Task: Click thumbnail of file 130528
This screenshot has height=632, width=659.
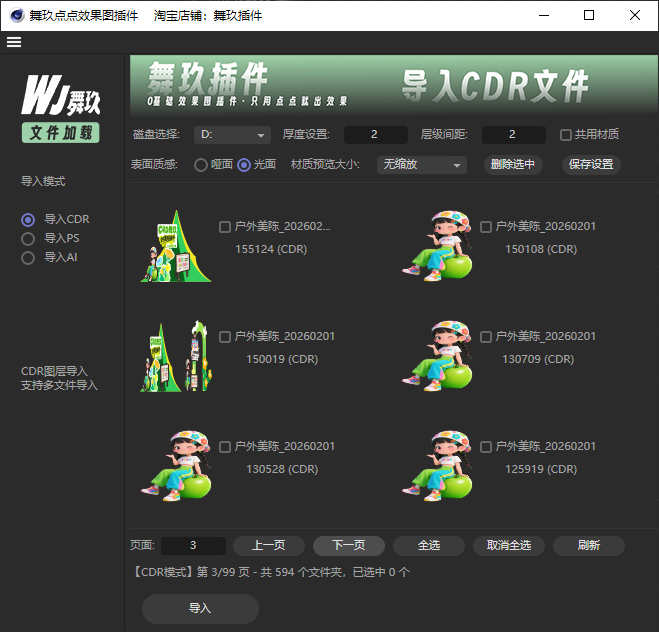Action: (x=176, y=466)
